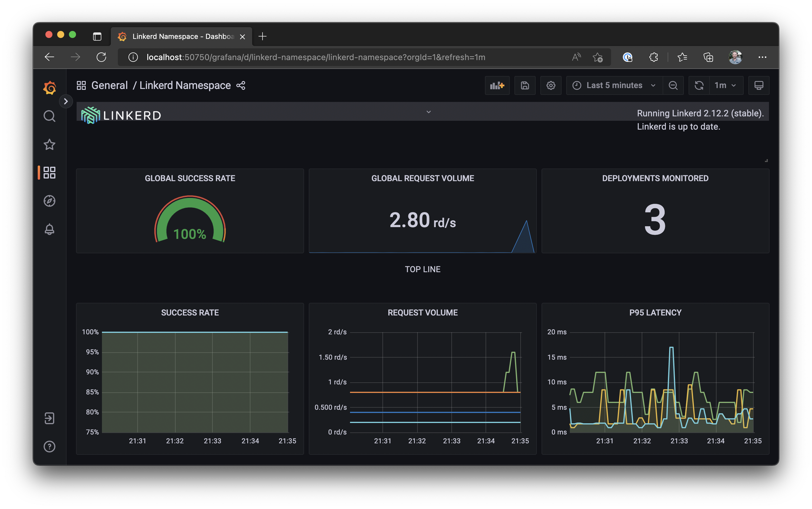Open the Request Volume graph panel title
The height and width of the screenshot is (509, 812).
pyautogui.click(x=422, y=313)
